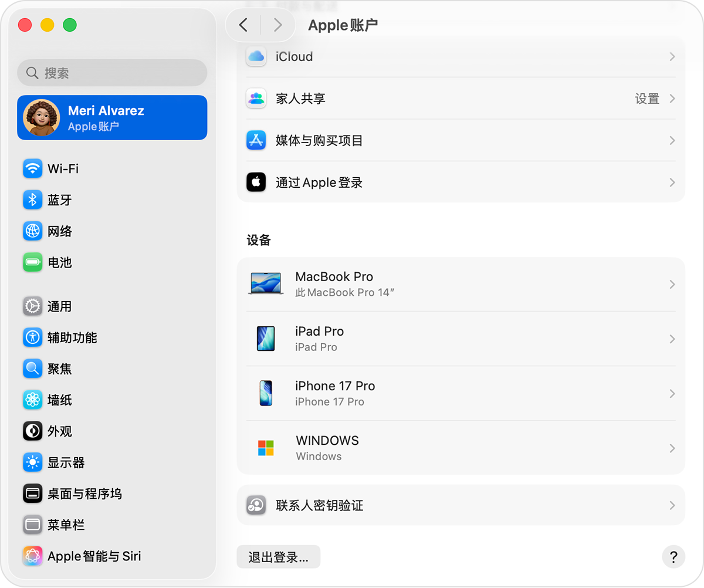This screenshot has width=704, height=588.
Task: Open the Wi-Fi settings icon
Action: pos(32,168)
